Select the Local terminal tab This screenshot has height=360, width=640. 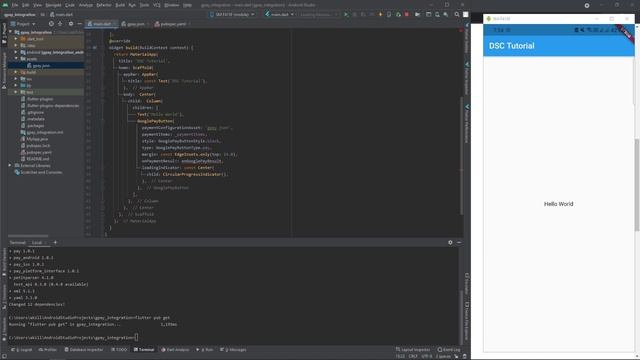[37, 242]
